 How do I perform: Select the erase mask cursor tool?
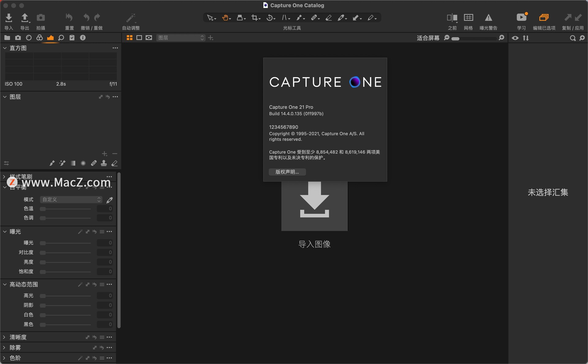pos(329,18)
